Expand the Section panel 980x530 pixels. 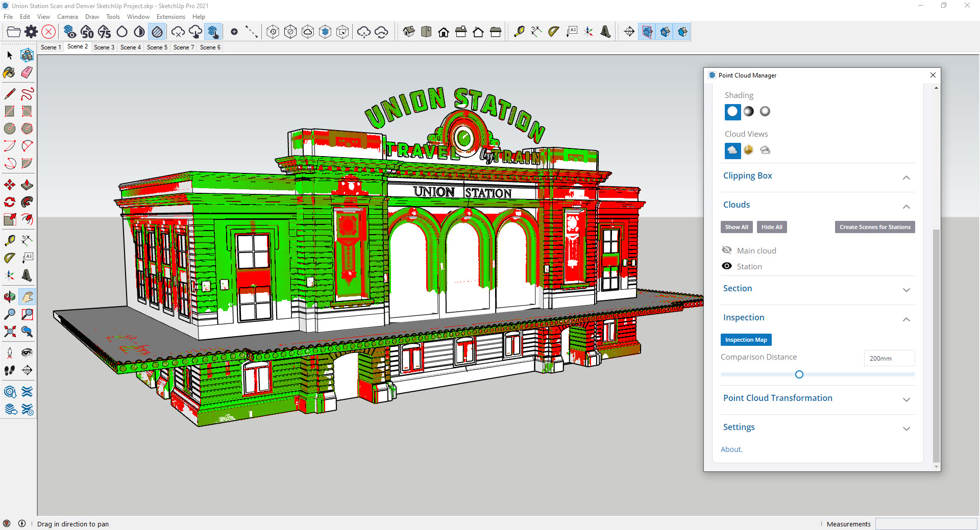(x=906, y=290)
